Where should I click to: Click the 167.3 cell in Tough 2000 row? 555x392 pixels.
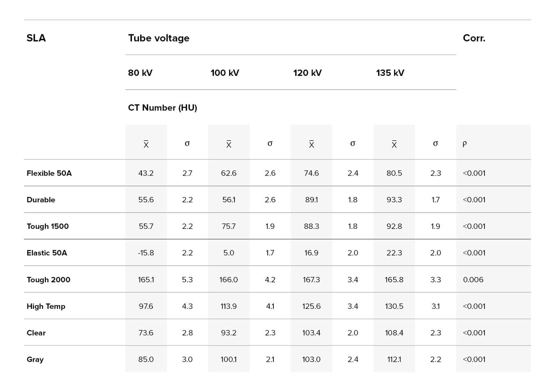pyautogui.click(x=311, y=280)
